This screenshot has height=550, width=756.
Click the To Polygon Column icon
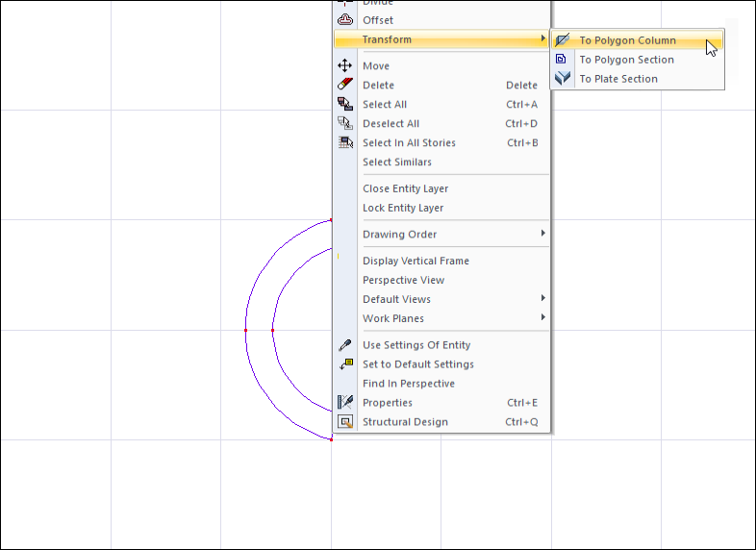562,40
